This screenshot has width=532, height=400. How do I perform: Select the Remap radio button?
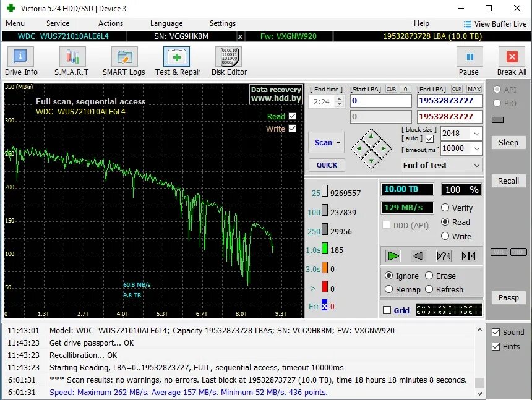click(389, 289)
